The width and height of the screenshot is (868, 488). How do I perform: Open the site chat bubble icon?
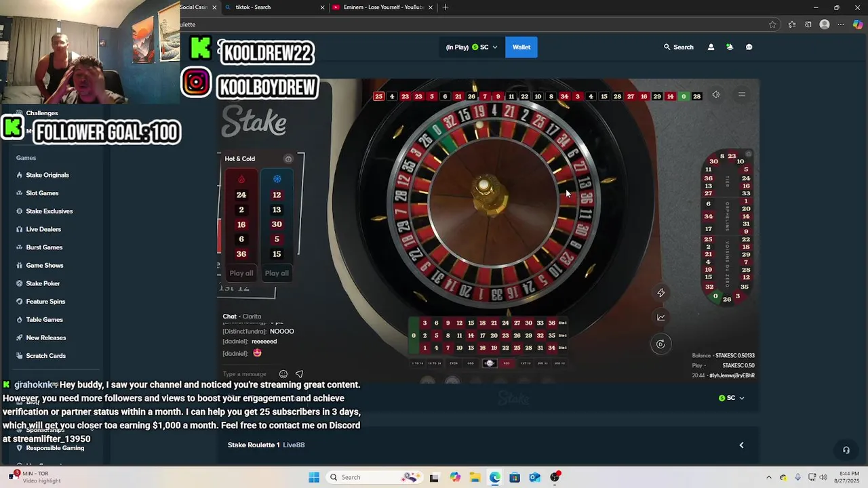pyautogui.click(x=749, y=47)
